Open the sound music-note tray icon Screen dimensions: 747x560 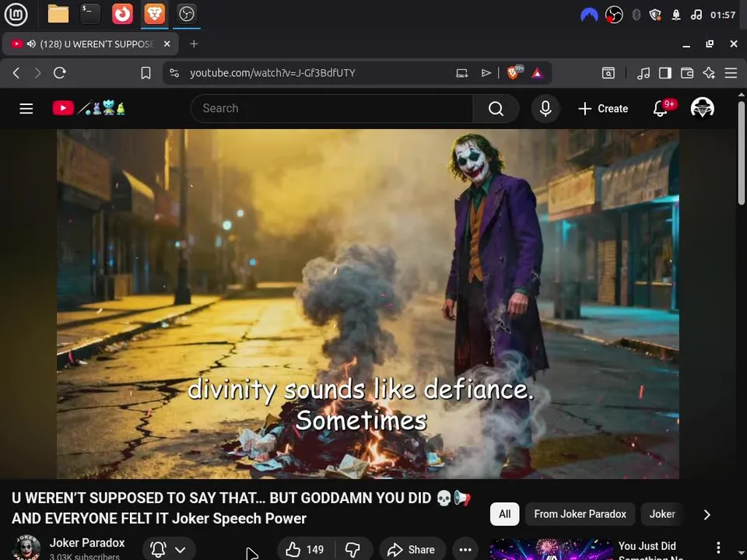[x=696, y=15]
